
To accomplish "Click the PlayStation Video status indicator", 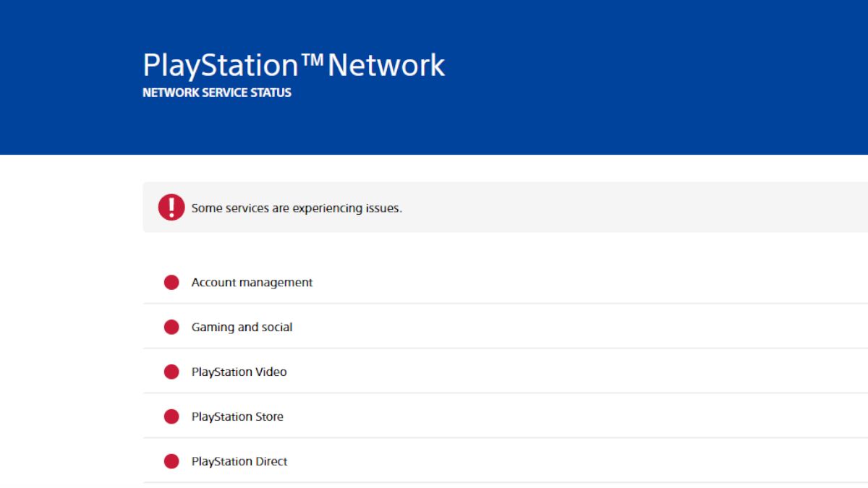I will [171, 372].
